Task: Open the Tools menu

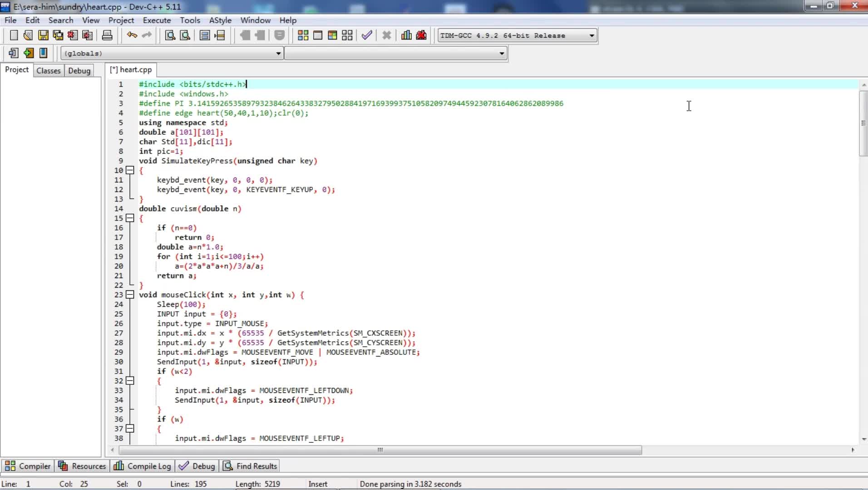Action: pyautogui.click(x=190, y=20)
